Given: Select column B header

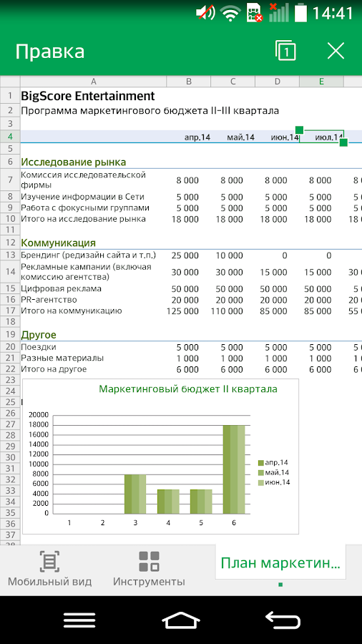Looking at the screenshot, I should 188,82.
